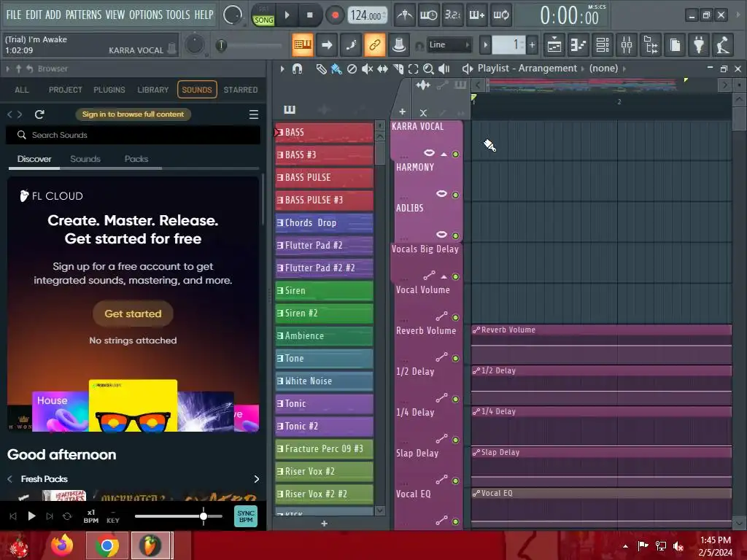This screenshot has height=560, width=747.
Task: Click the House pack thumbnail
Action: (x=61, y=411)
